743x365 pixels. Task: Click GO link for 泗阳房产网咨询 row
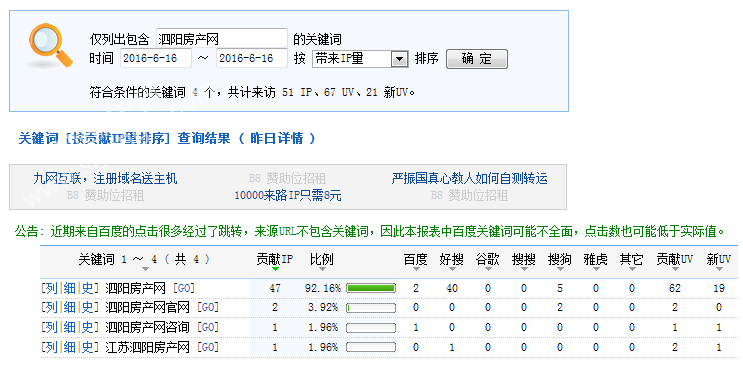(x=208, y=328)
